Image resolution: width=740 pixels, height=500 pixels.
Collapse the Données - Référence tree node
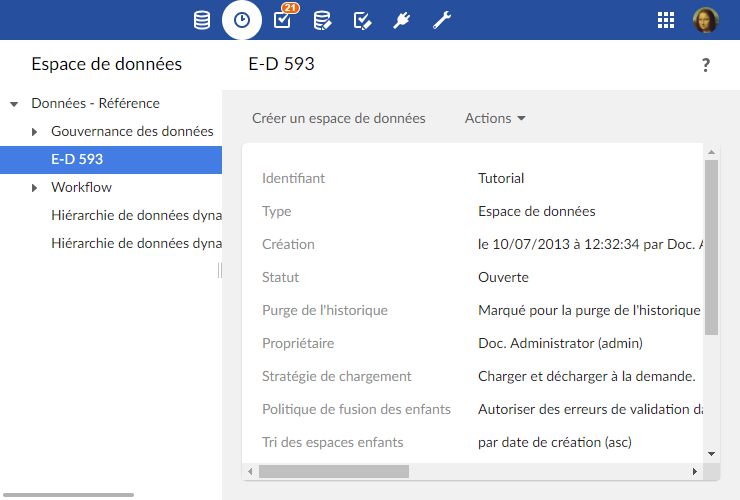[14, 104]
